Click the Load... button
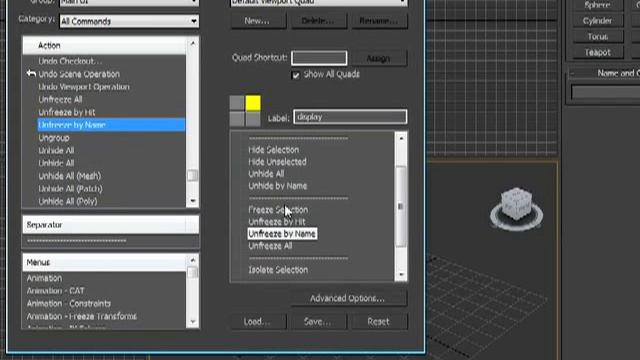 259,322
